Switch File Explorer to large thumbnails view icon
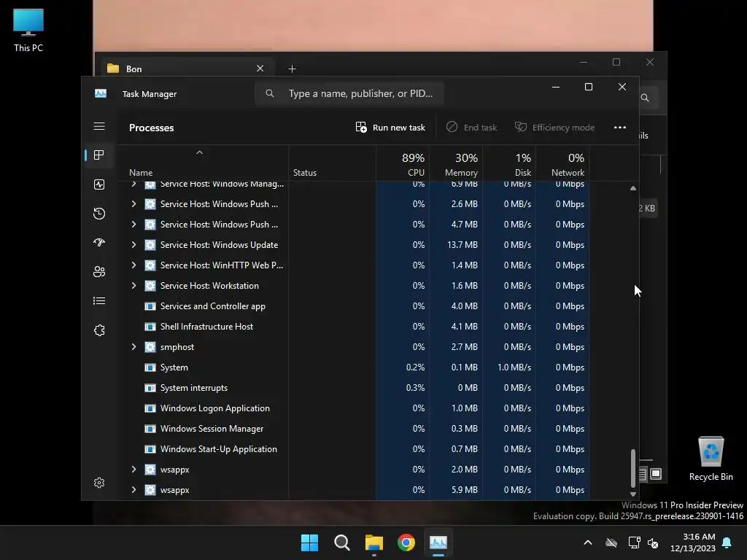747x560 pixels. click(656, 474)
